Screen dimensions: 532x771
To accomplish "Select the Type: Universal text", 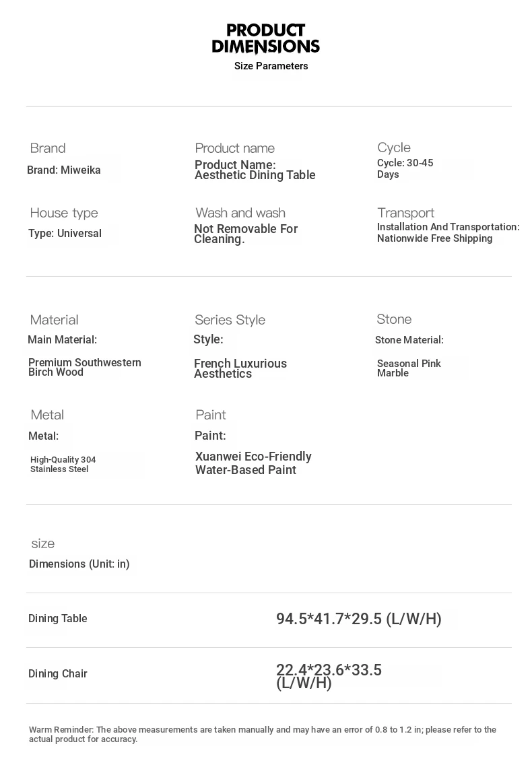I will (x=65, y=234).
